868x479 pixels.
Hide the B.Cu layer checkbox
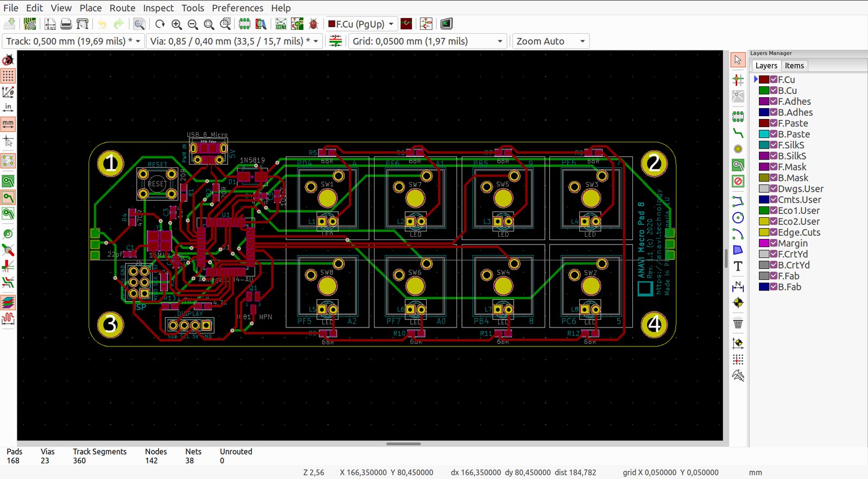pos(774,91)
